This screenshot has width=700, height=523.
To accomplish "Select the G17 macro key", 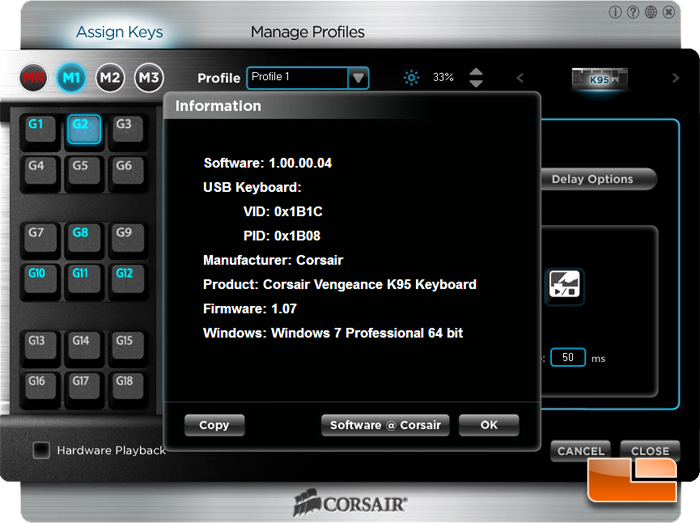I will (84, 386).
